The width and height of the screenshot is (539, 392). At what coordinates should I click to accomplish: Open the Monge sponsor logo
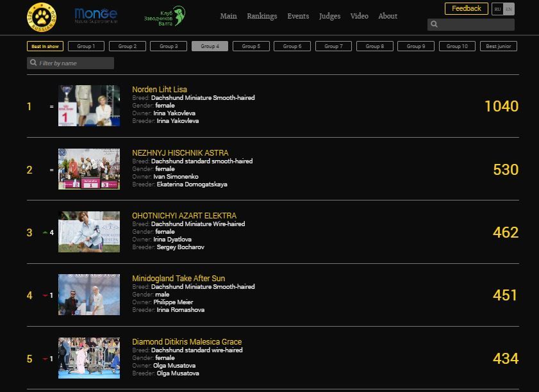[x=95, y=15]
